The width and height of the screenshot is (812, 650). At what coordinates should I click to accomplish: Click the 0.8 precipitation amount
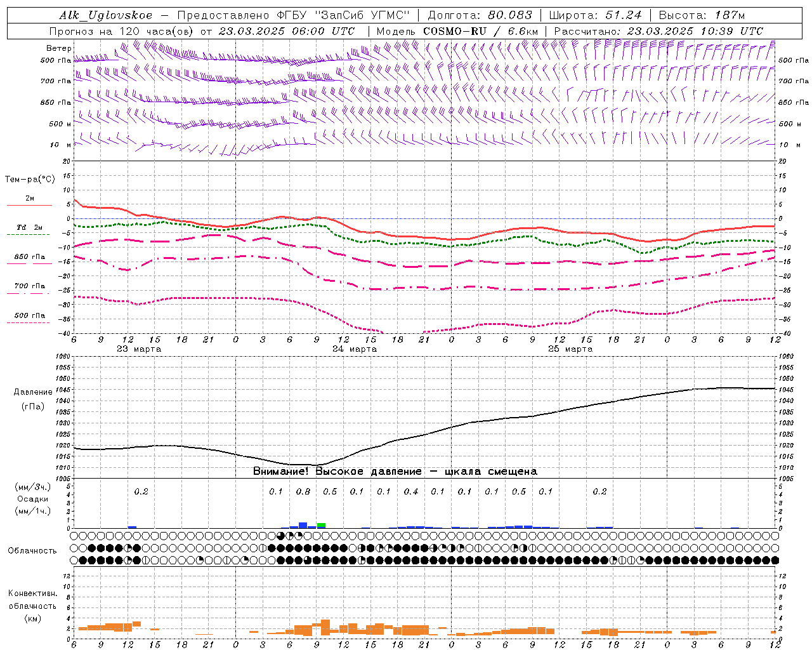click(x=303, y=491)
